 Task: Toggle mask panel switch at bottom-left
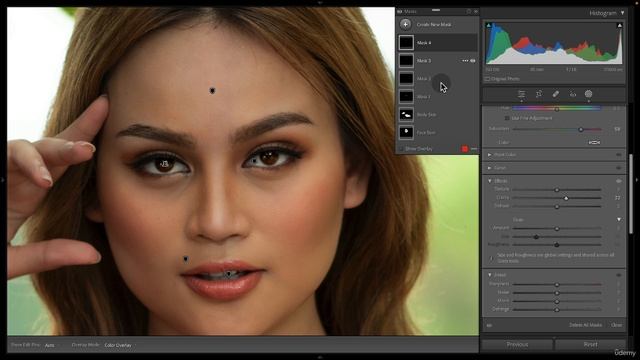click(489, 325)
